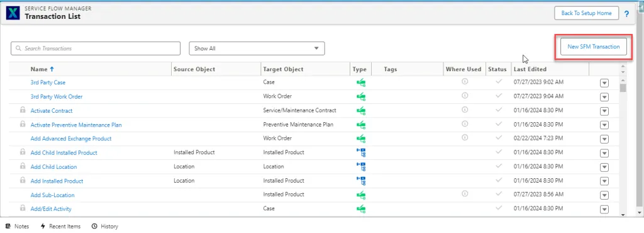Image resolution: width=644 pixels, height=233 pixels.
Task: Click the table scrollbar up arrow
Action: coord(623,80)
